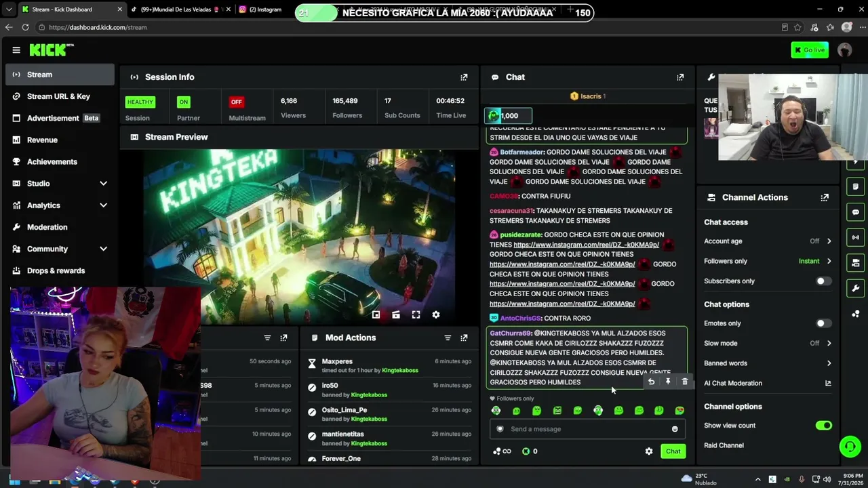Screen dimensions: 868x488
Task: Open Followers only Instant setting
Action: (x=815, y=261)
